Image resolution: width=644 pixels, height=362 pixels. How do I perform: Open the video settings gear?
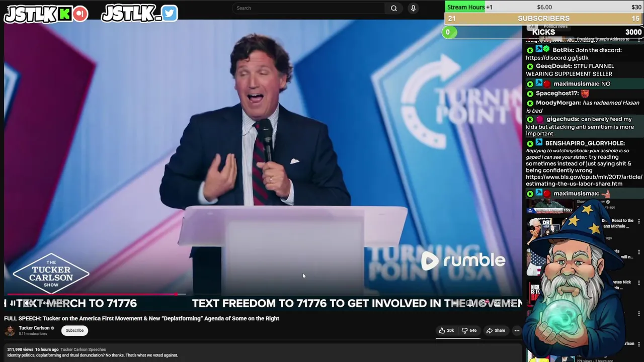[x=483, y=303]
